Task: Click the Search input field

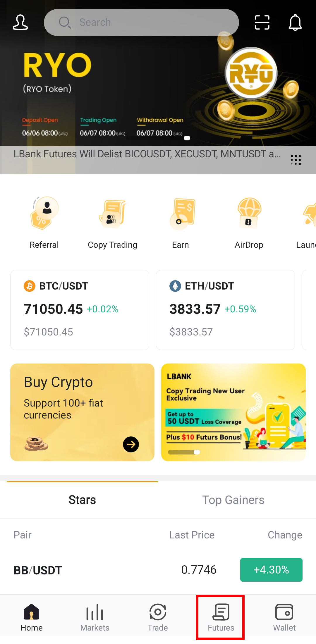Action: point(141,23)
